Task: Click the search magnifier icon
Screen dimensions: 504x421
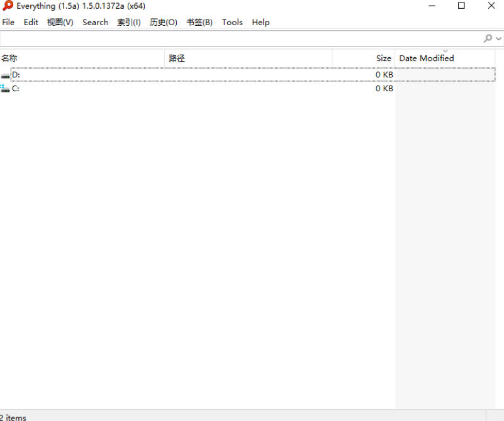Action: [x=488, y=38]
